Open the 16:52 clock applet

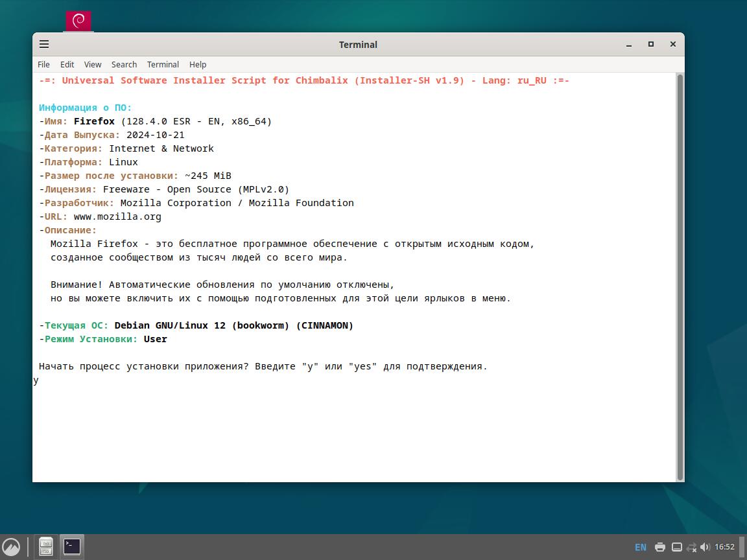pyautogui.click(x=724, y=546)
